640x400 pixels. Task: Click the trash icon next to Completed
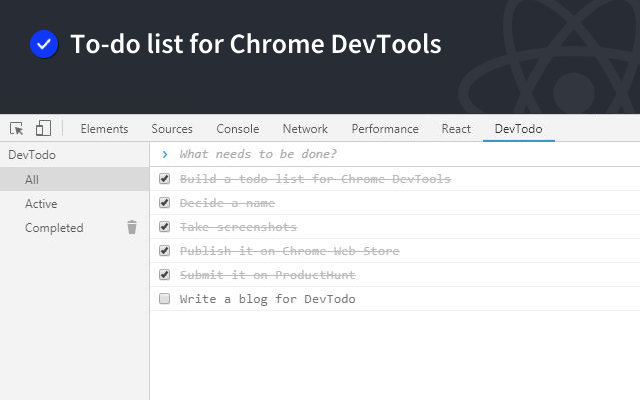pos(132,228)
